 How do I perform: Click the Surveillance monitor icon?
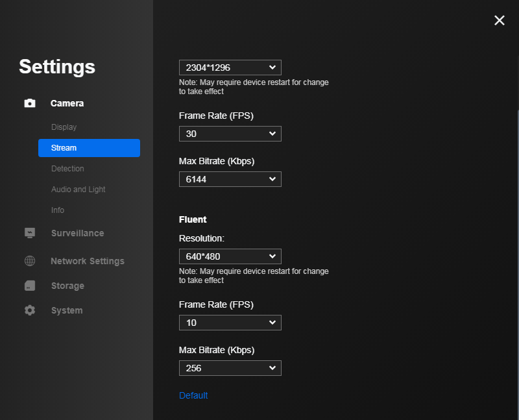30,233
